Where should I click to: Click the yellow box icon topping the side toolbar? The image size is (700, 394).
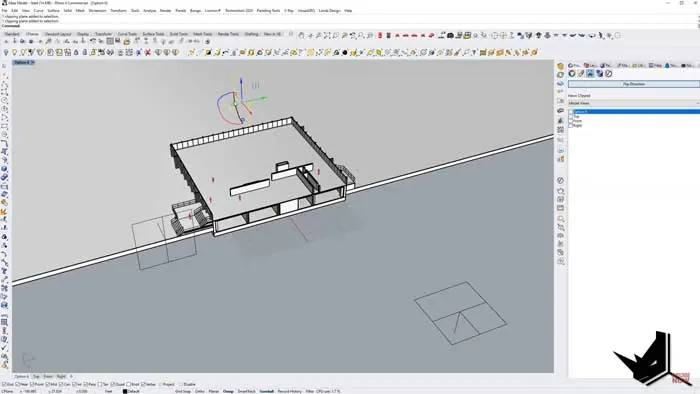pos(560,66)
